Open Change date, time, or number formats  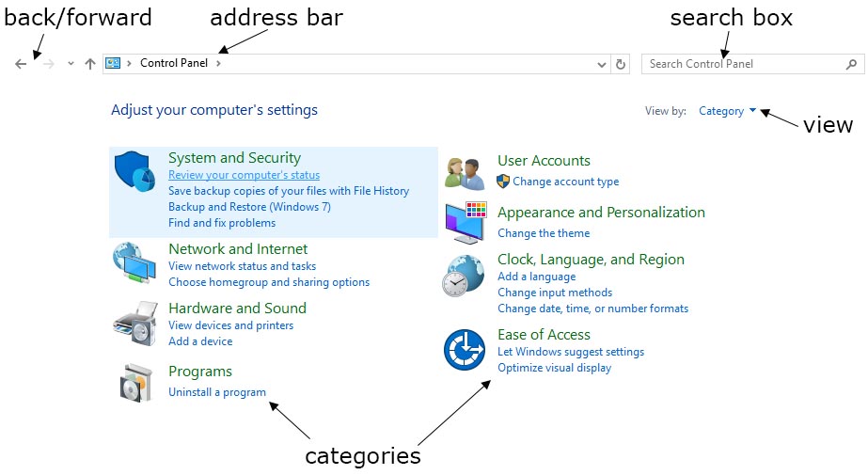(x=592, y=309)
